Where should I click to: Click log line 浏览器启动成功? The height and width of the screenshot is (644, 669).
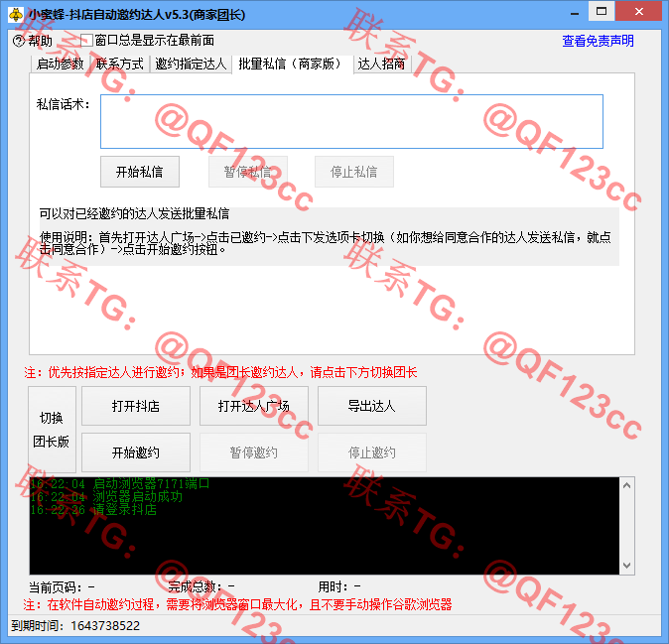click(106, 496)
